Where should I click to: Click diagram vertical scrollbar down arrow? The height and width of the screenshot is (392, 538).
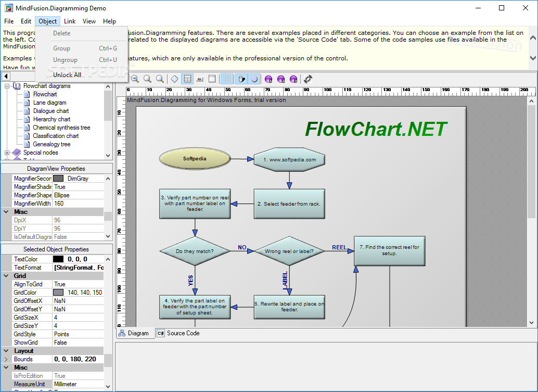click(531, 323)
